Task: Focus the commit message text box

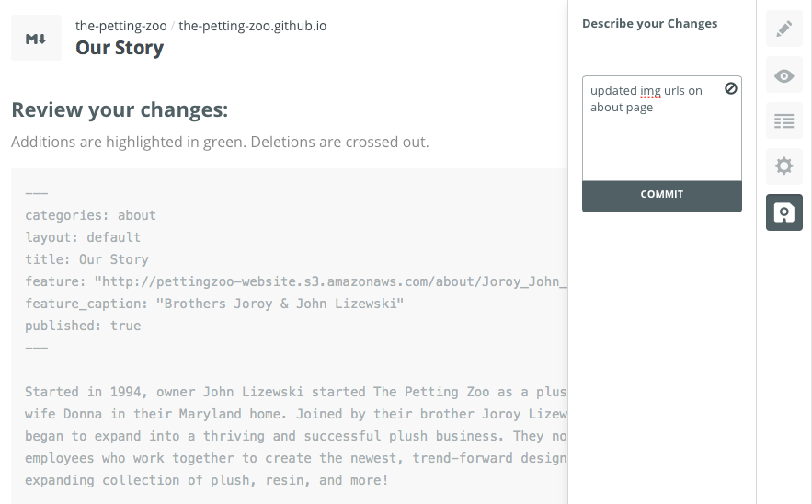Action: (x=661, y=138)
